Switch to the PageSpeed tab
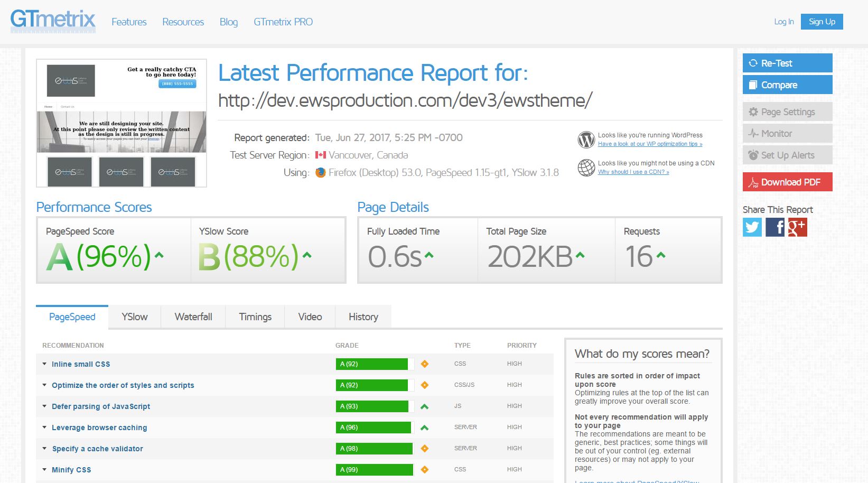This screenshot has width=868, height=483. click(x=72, y=317)
